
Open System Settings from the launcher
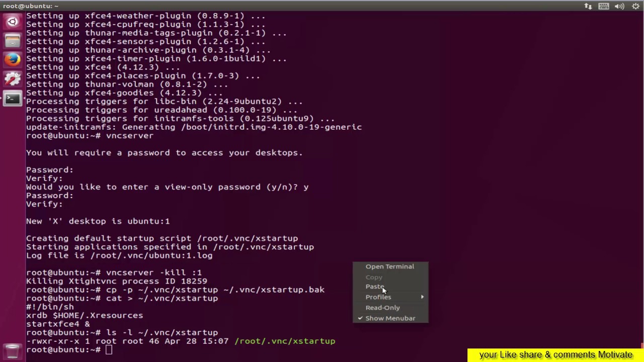coord(12,79)
